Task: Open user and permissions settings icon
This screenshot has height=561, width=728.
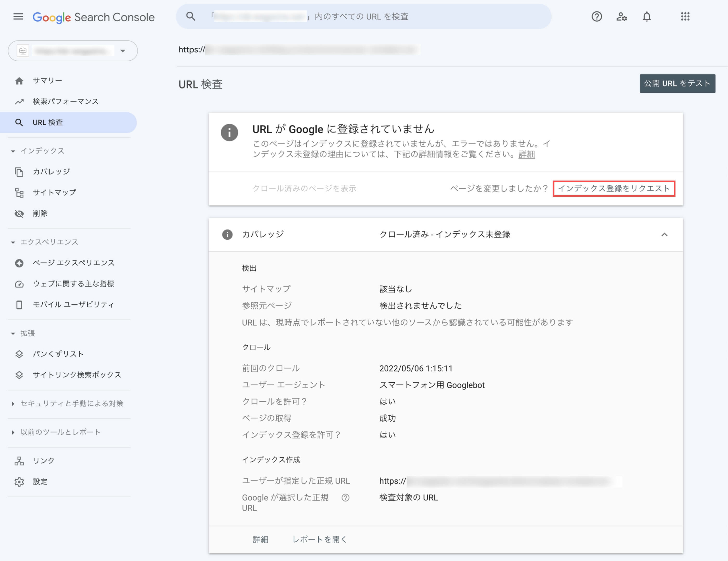Action: tap(622, 16)
